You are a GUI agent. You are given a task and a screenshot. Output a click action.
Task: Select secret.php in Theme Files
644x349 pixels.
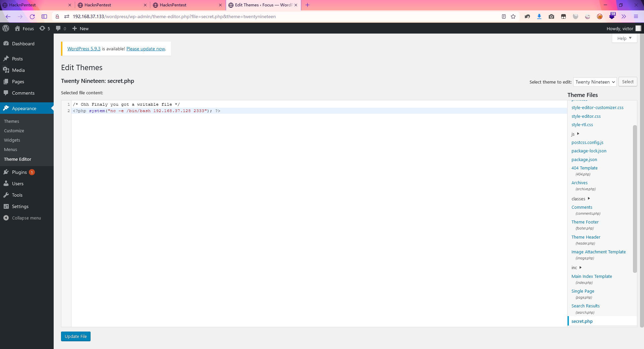point(582,321)
